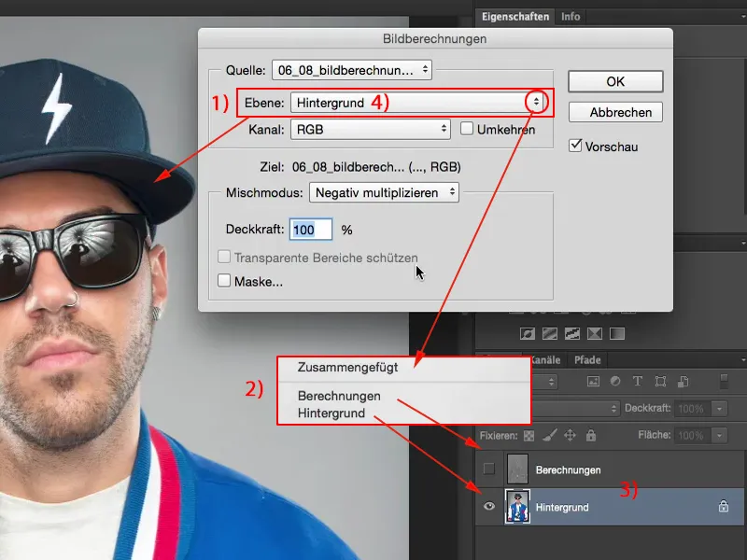
Task: Open the Kanal dropdown set to RGB
Action: pos(371,129)
